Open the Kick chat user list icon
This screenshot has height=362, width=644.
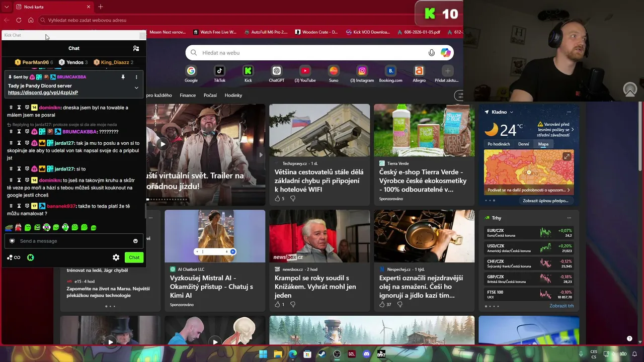point(136,48)
